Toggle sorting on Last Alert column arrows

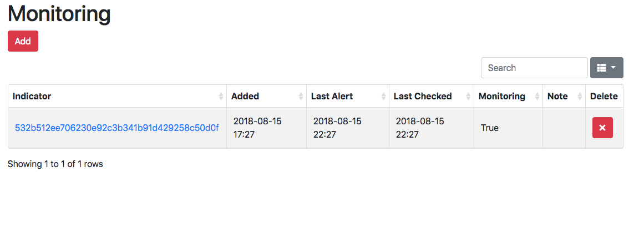384,97
